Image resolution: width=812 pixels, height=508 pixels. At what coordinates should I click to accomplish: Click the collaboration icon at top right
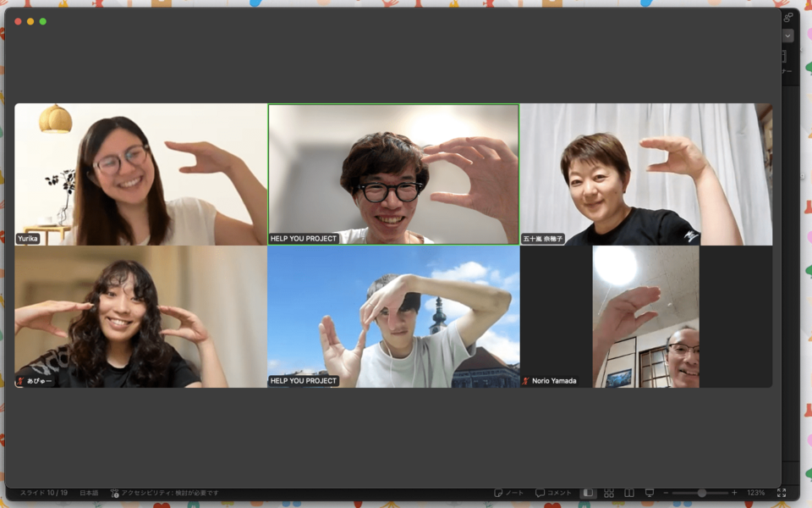788,17
